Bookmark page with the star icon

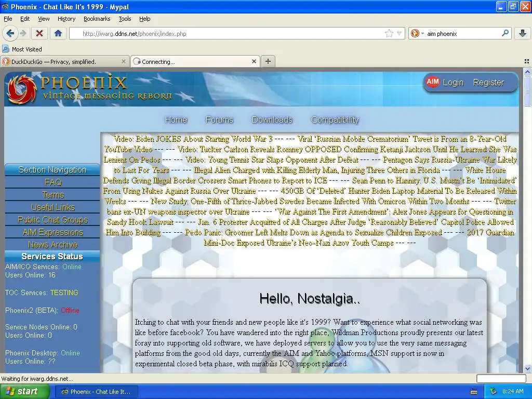389,33
